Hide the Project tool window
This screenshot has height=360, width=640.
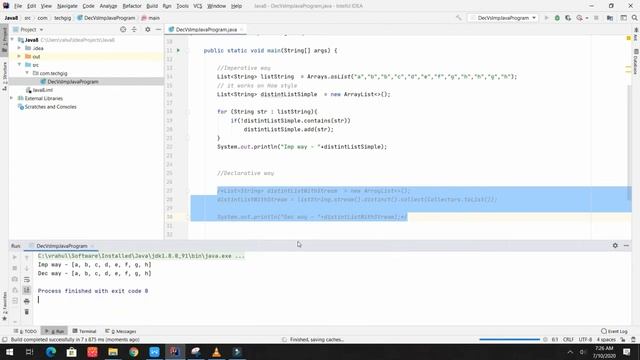(158, 29)
